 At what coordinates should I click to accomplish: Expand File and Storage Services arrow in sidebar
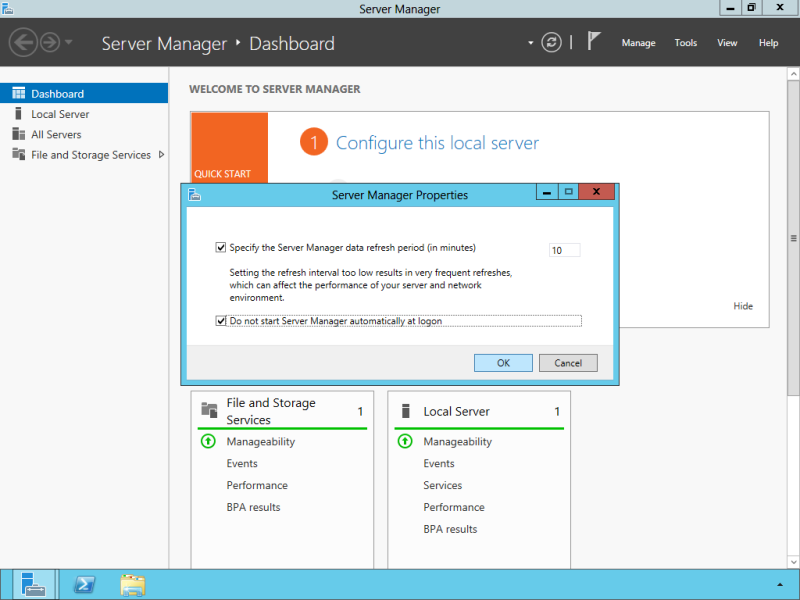161,155
